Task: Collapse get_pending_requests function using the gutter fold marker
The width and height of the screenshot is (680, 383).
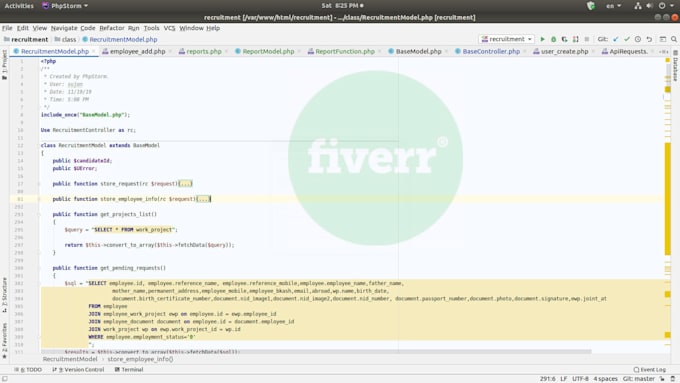Action: click(39, 268)
